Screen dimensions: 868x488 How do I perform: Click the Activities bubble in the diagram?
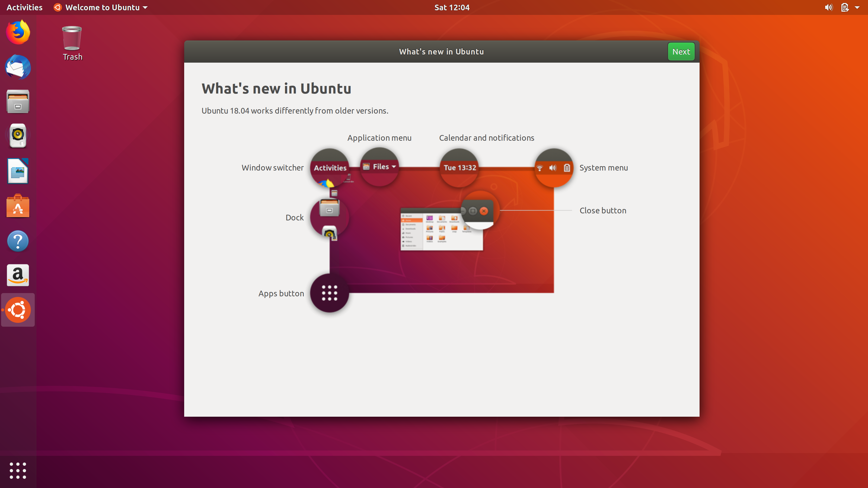click(330, 167)
